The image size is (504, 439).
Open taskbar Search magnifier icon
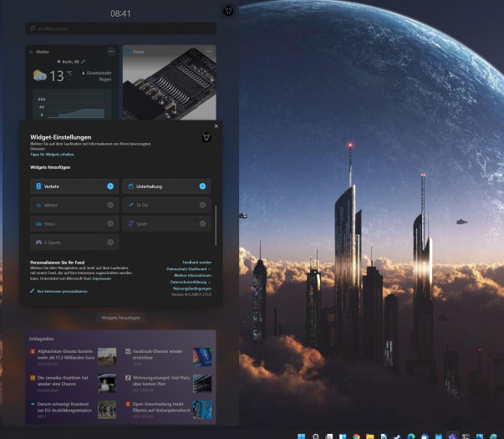(316, 436)
